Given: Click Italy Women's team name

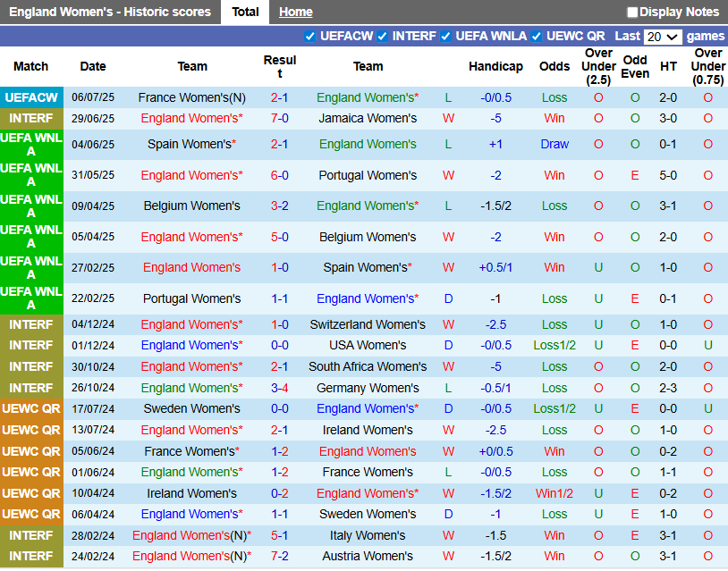Looking at the screenshot, I should [368, 536].
